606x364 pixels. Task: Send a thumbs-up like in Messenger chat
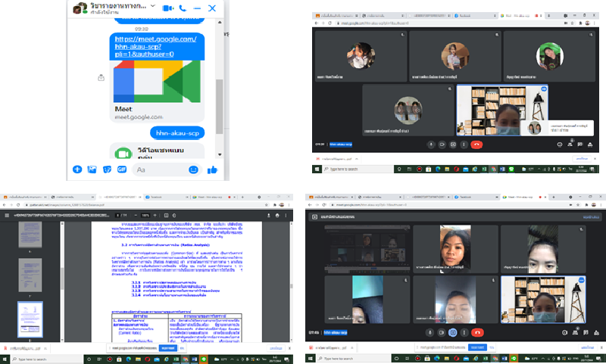coord(212,170)
